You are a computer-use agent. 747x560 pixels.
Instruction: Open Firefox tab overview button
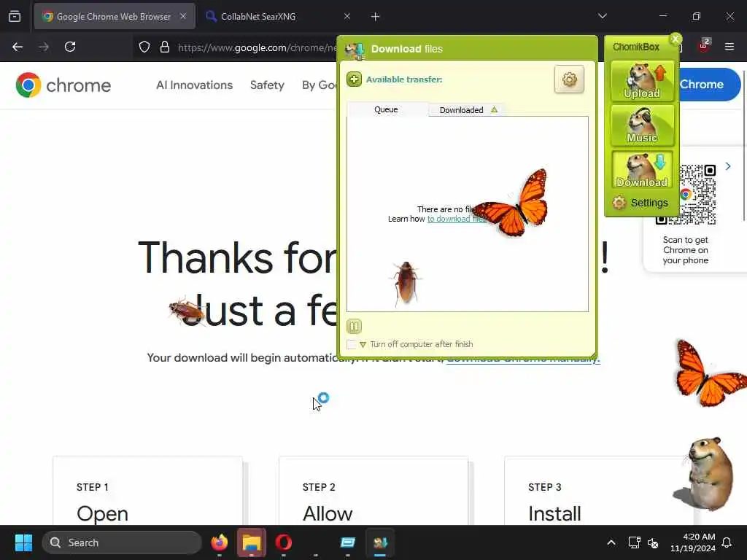point(15,17)
